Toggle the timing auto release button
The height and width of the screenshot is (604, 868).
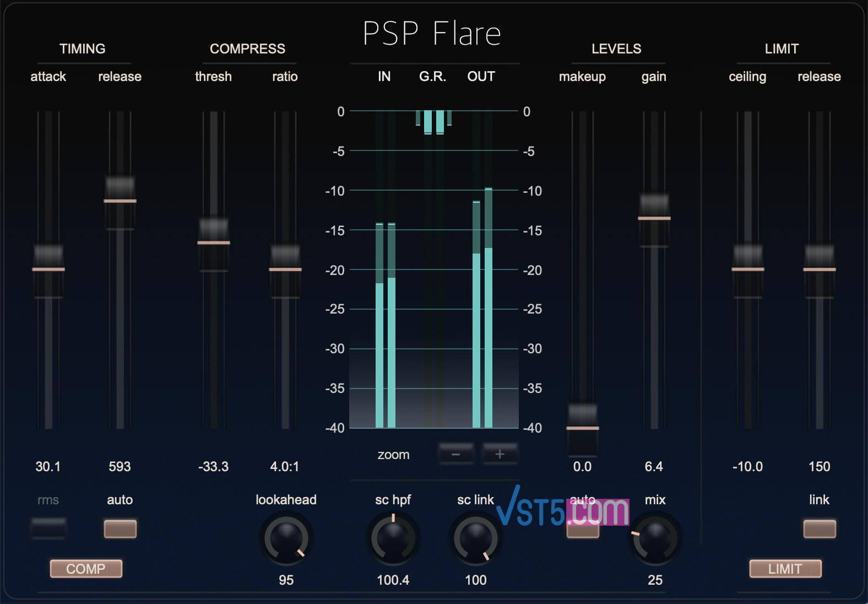(120, 528)
